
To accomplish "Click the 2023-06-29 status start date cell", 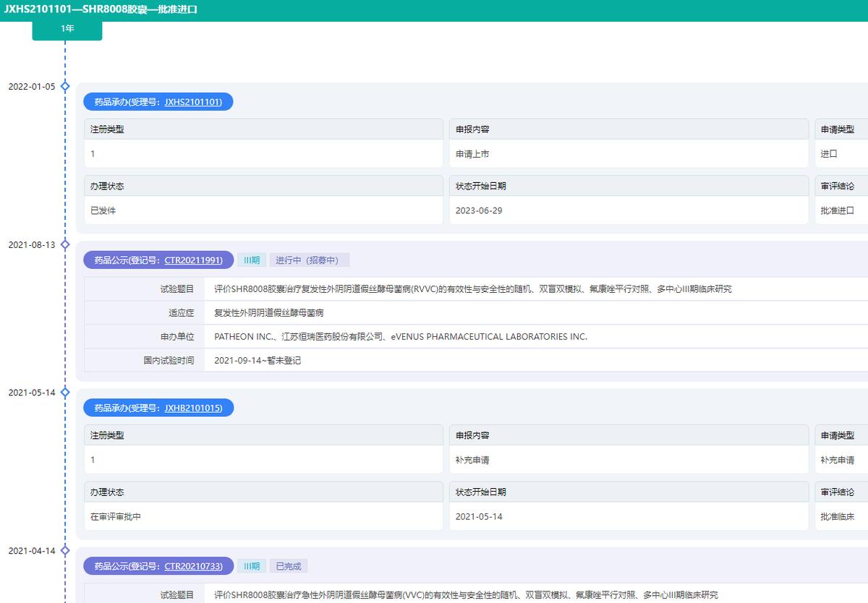I will click(x=481, y=210).
